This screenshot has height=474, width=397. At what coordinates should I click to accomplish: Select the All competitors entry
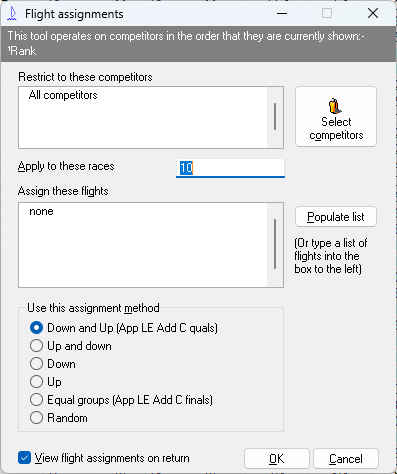coord(63,95)
